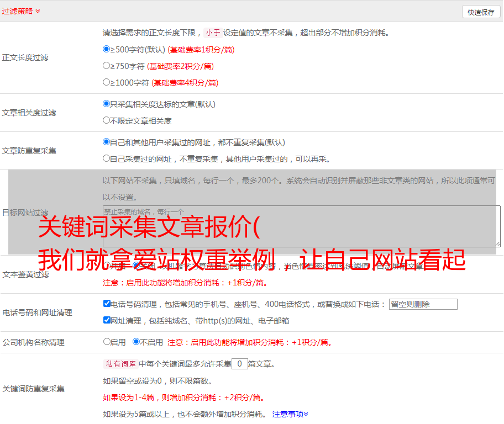Click the 私有词库 tag

[x=121, y=364]
